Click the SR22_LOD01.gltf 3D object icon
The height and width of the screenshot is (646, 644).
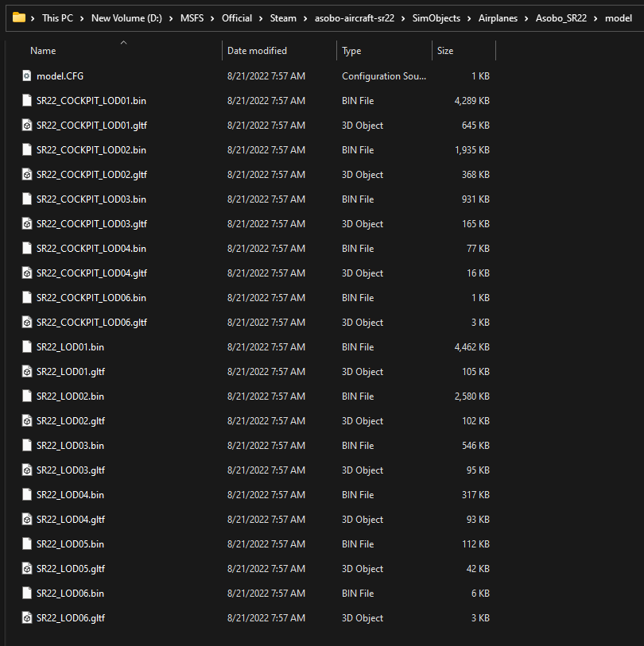(x=26, y=372)
